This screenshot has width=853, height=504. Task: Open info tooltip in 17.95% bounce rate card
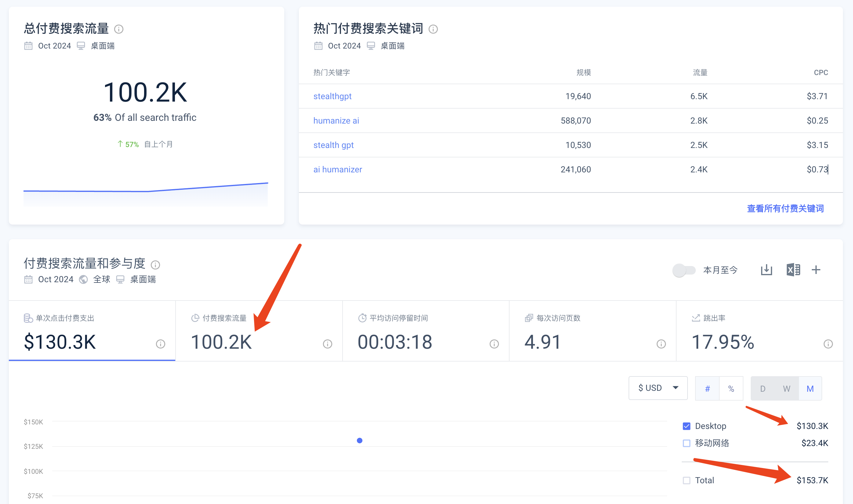(828, 344)
